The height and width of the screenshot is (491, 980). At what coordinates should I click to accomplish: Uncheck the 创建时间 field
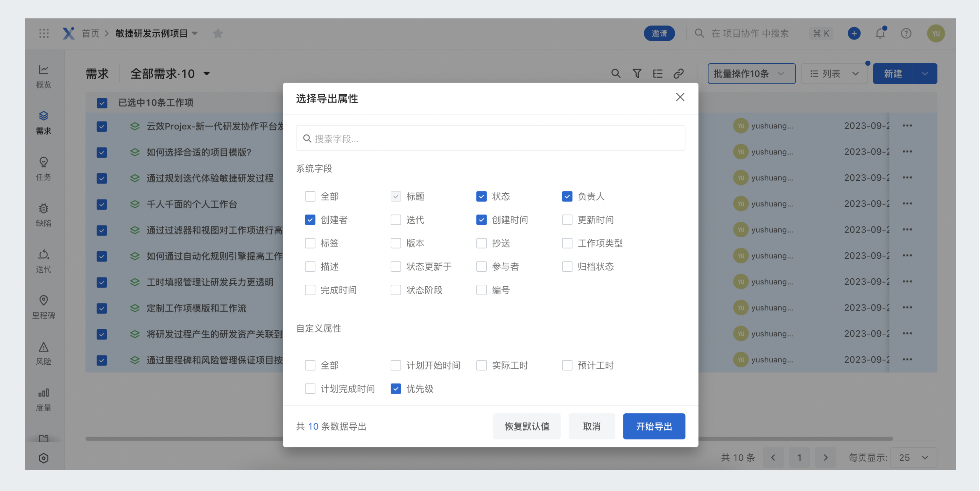(x=481, y=220)
